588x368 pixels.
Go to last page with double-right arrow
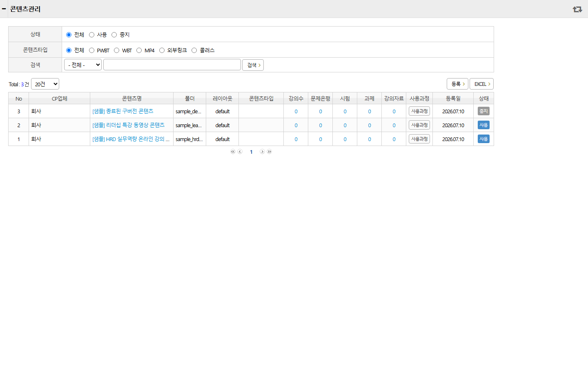pyautogui.click(x=269, y=152)
